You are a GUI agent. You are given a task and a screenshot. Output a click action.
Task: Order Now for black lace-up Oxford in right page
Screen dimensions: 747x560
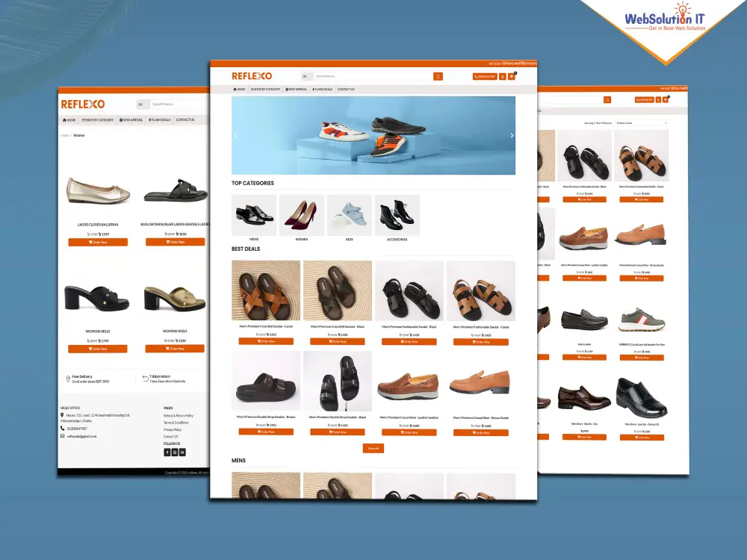click(x=642, y=437)
